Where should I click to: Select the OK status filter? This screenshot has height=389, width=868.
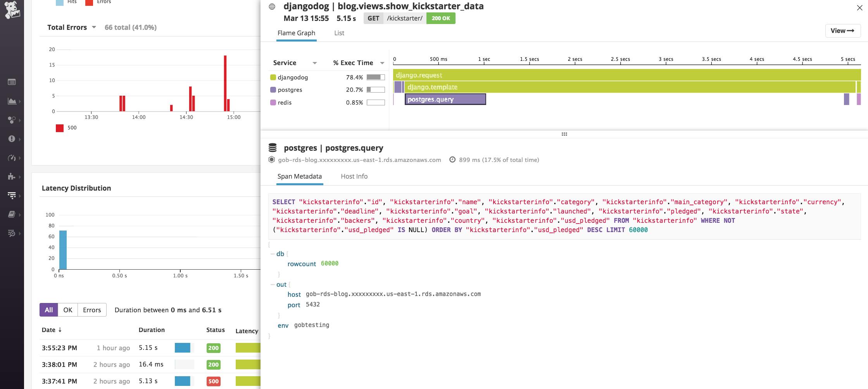point(68,310)
